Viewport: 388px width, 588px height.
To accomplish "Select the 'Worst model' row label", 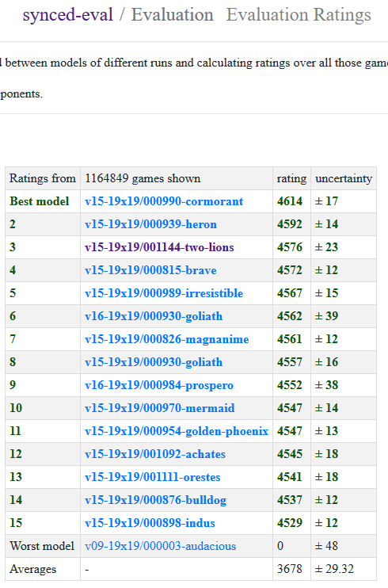I will 42,546.
